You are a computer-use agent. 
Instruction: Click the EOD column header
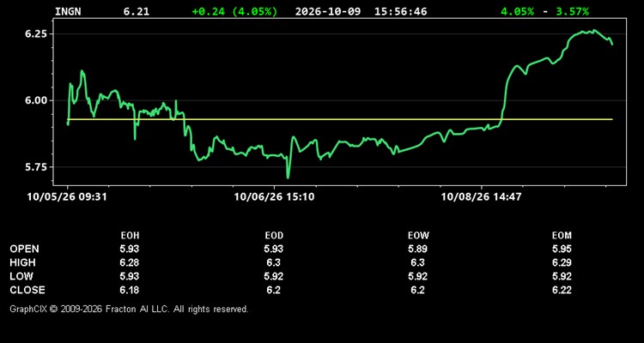274,236
